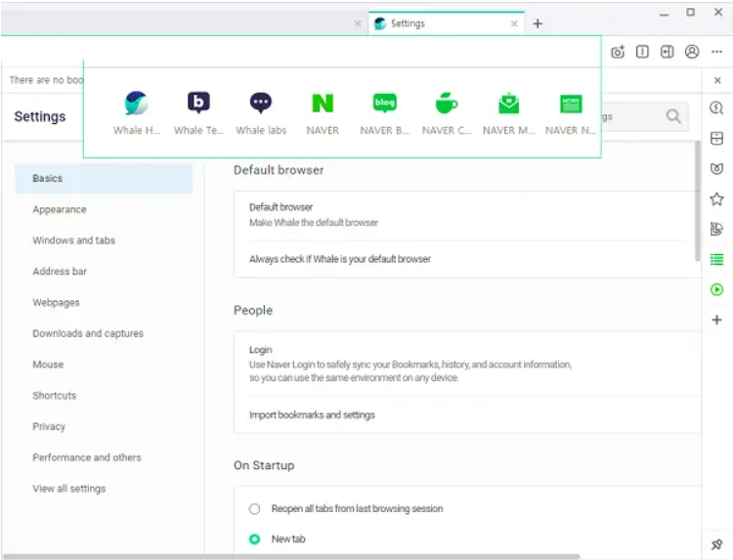Select the New tab startup option
This screenshot has width=733, height=560.
pos(254,538)
